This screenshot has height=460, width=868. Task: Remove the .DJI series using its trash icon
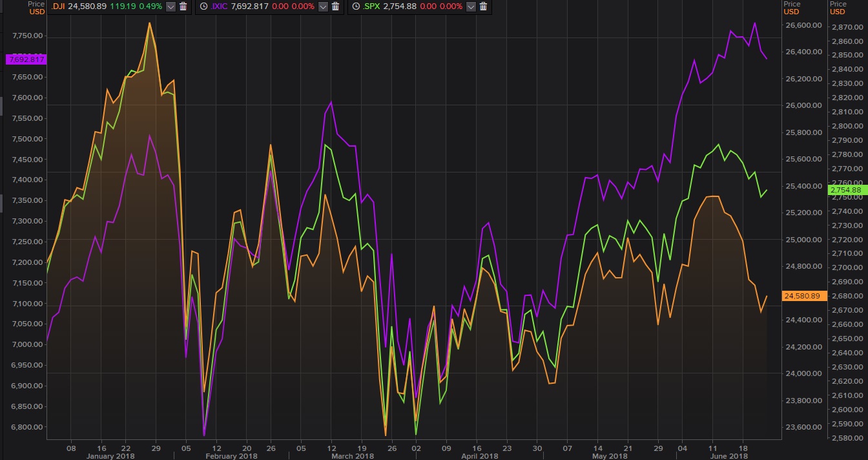[x=184, y=8]
